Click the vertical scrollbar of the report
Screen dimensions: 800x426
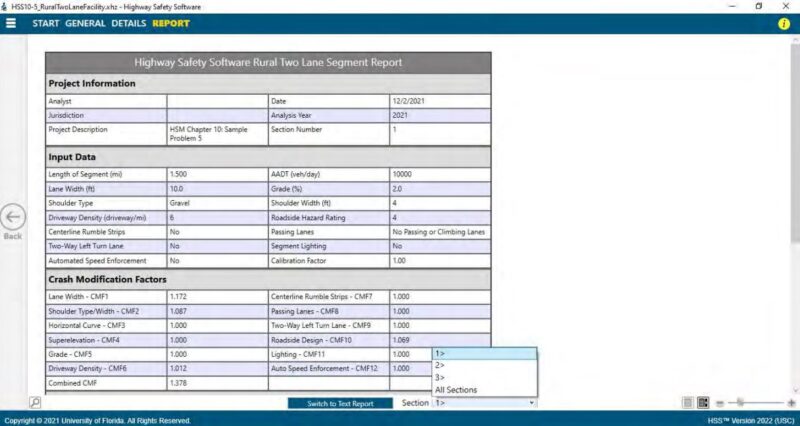coord(794,200)
